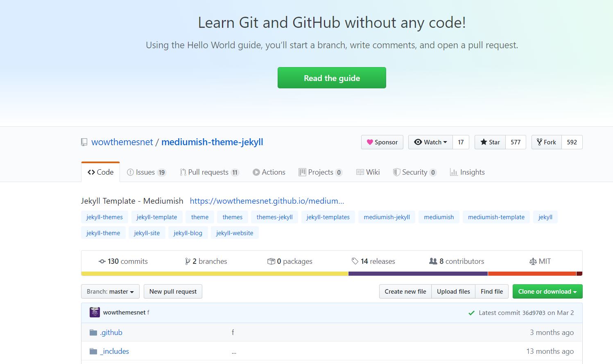Click the wowthemesnet avatar thumbnail
Screen dimensions: 613x364
pos(95,312)
